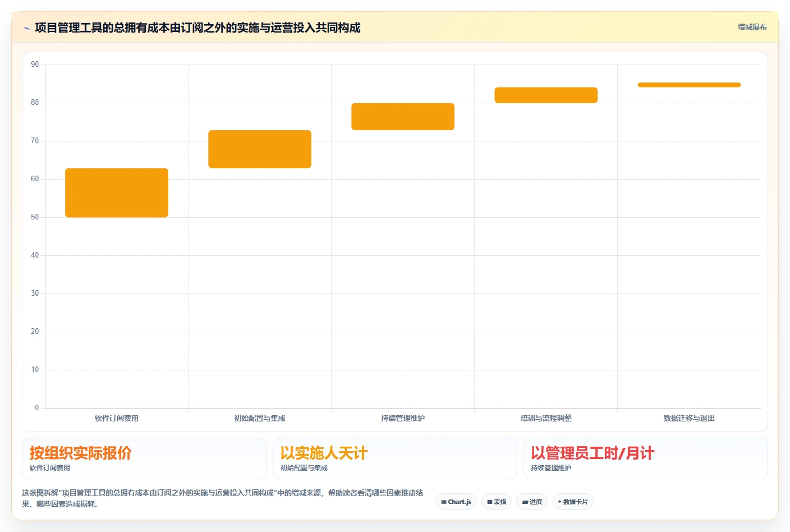Click the y-axis value 0
Image resolution: width=790 pixels, height=532 pixels.
(37, 408)
